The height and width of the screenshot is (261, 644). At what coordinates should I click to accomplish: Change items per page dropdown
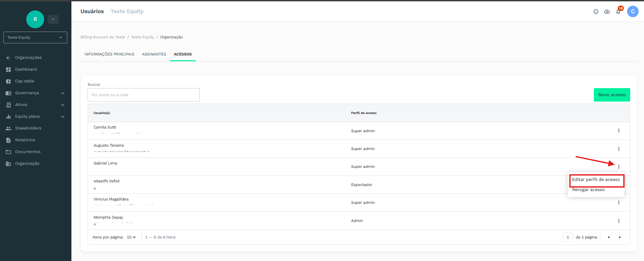(131, 237)
